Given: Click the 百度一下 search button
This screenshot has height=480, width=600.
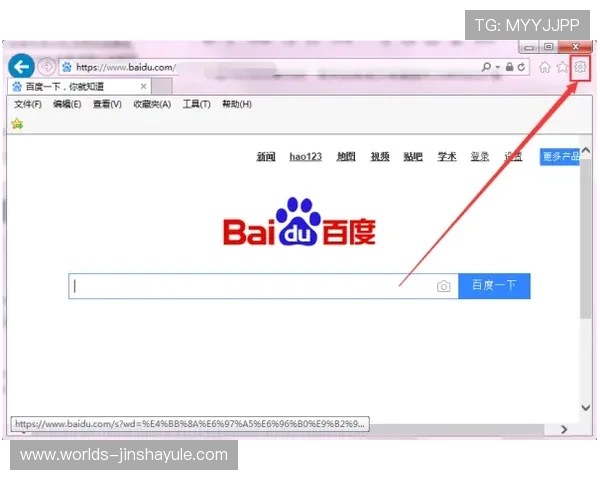Looking at the screenshot, I should (494, 286).
